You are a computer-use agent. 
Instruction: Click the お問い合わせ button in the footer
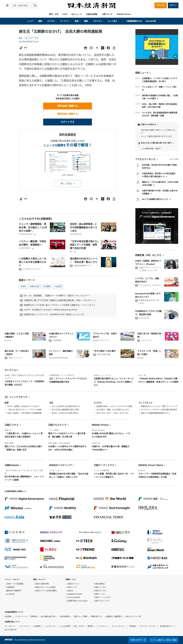point(138,640)
